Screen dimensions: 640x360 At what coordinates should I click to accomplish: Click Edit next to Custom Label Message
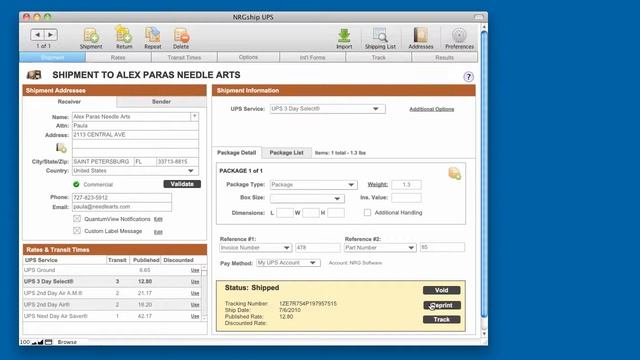(158, 232)
